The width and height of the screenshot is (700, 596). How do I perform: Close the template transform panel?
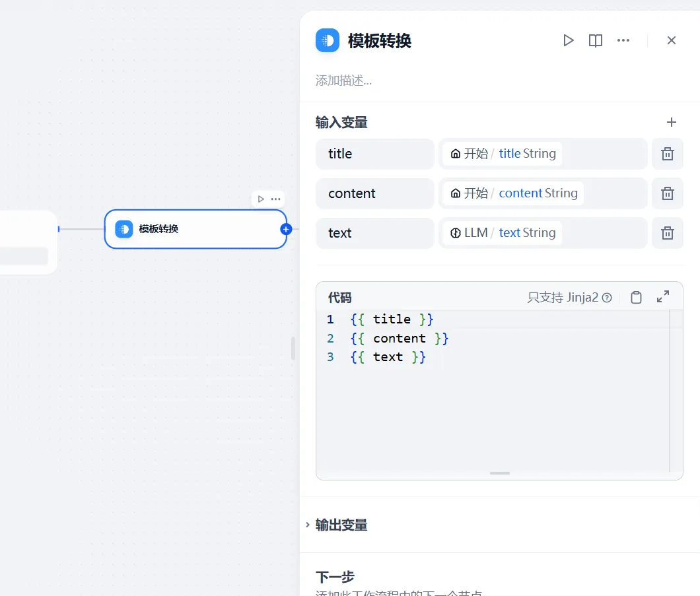pos(672,41)
